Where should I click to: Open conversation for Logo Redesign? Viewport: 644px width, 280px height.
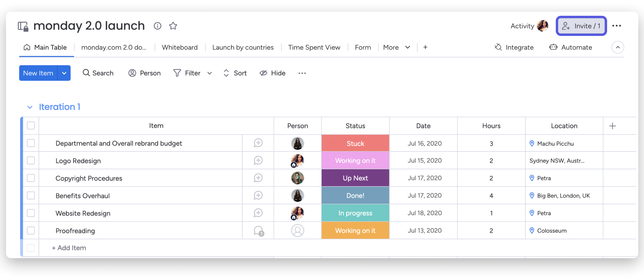click(258, 160)
